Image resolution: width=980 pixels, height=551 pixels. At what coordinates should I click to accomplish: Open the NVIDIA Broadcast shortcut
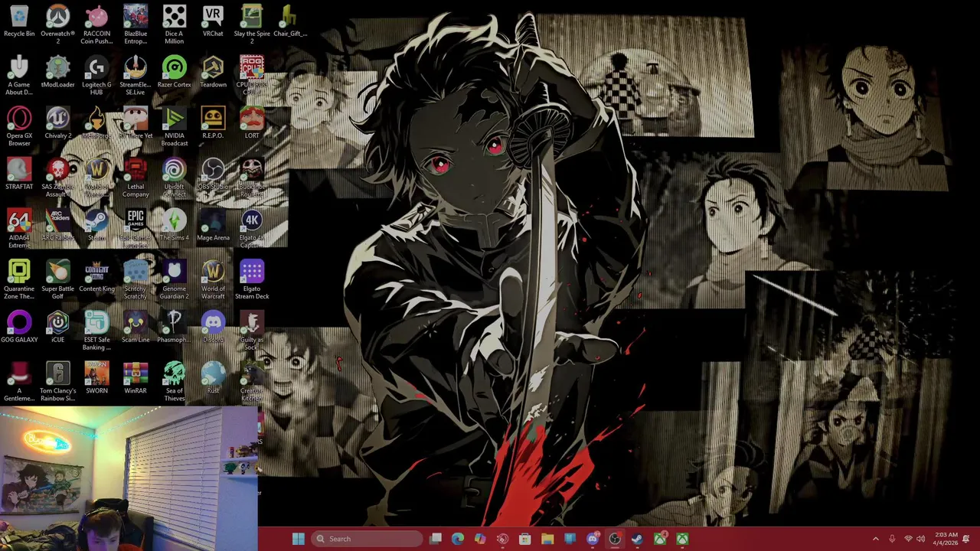pos(174,127)
